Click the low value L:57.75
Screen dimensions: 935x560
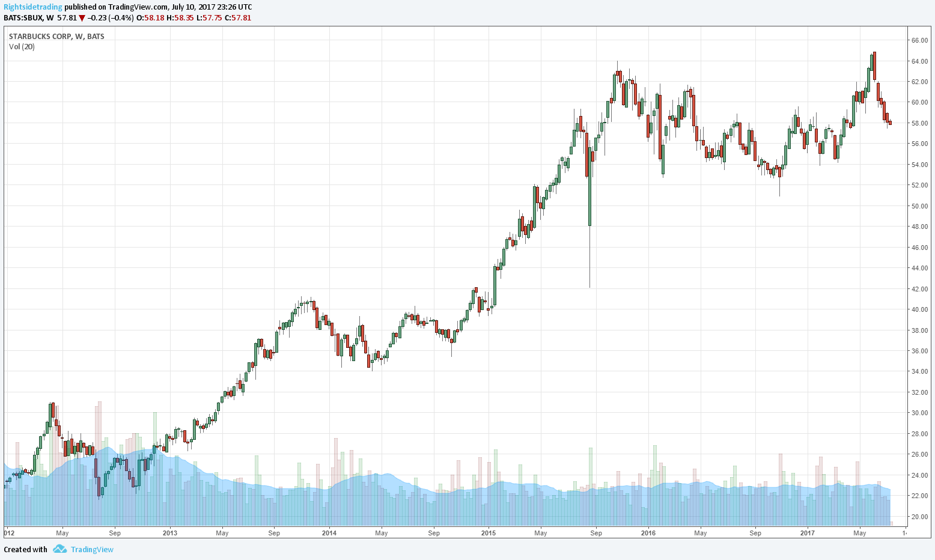click(x=210, y=17)
